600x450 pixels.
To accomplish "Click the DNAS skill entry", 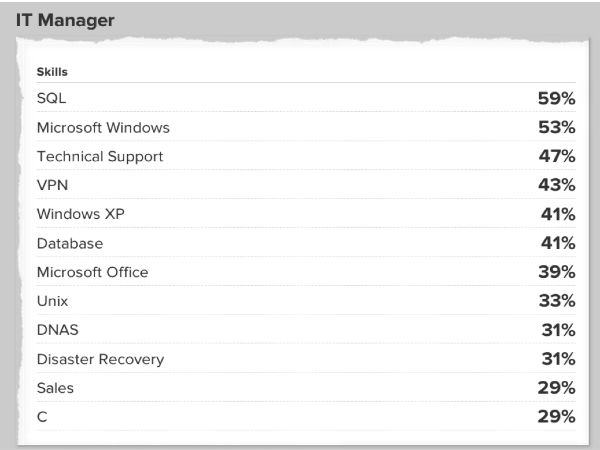I will click(x=56, y=330).
